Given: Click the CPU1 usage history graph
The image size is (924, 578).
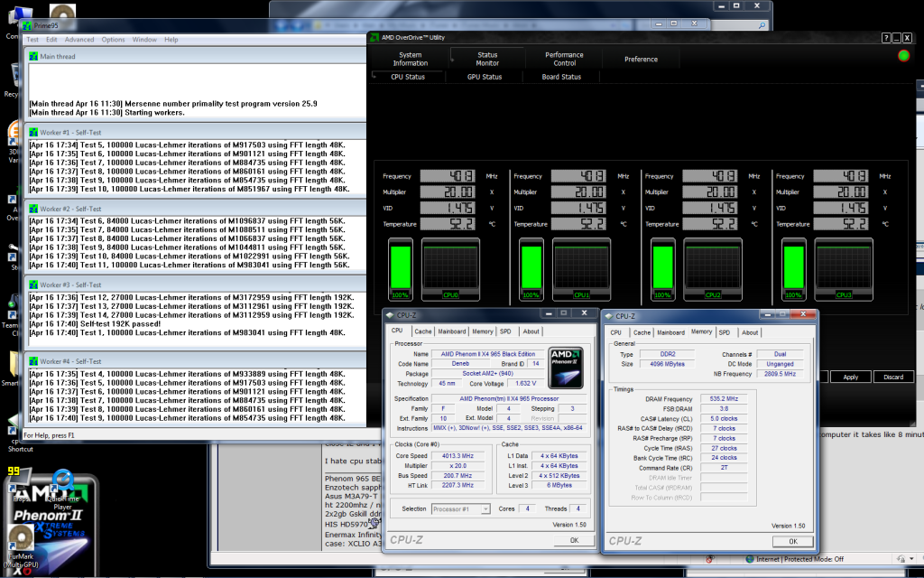Looking at the screenshot, I should pos(581,267).
